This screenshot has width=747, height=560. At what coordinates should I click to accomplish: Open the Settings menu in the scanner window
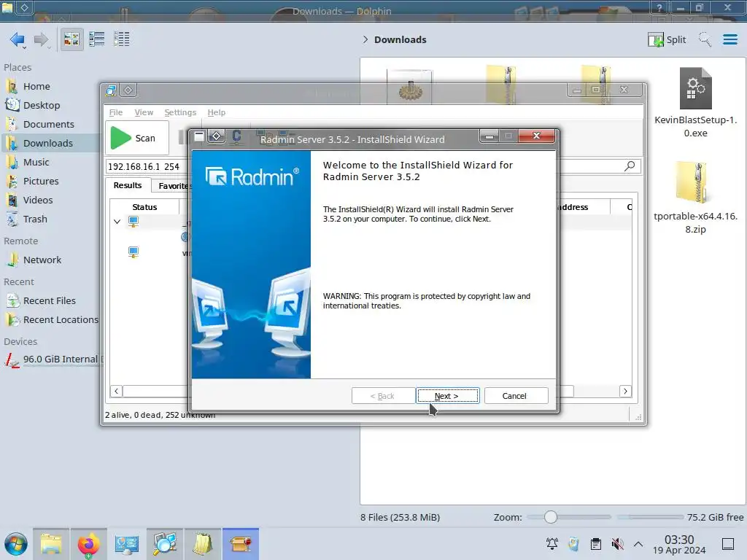click(x=180, y=112)
